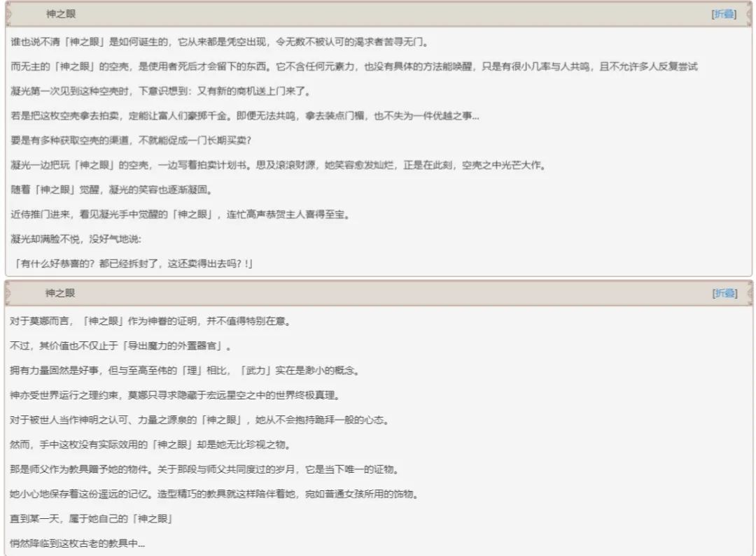Click the line 悄然降临到这枚古老的教具中

78,543
